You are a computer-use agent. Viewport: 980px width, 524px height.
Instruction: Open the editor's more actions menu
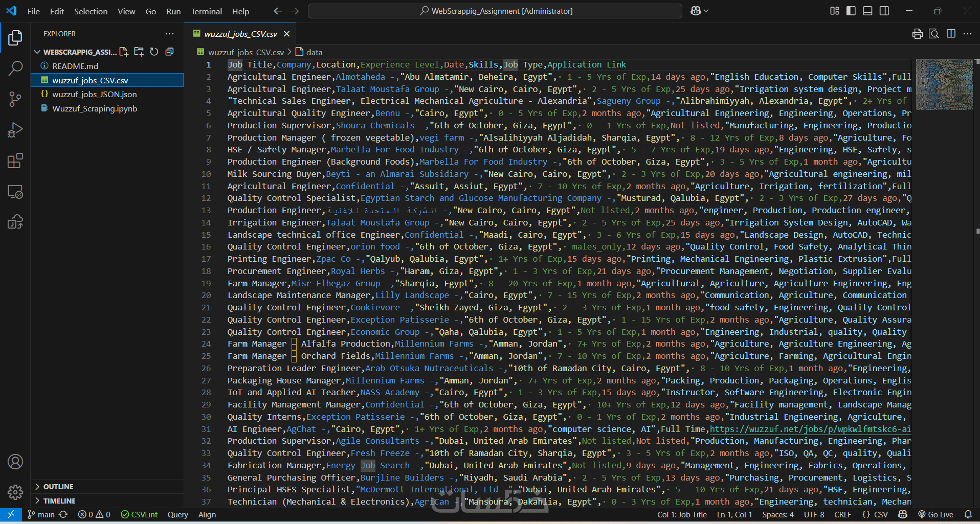[x=967, y=34]
